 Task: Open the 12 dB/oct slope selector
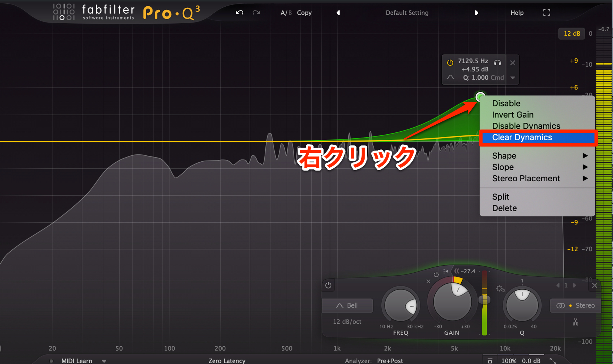tap(347, 322)
